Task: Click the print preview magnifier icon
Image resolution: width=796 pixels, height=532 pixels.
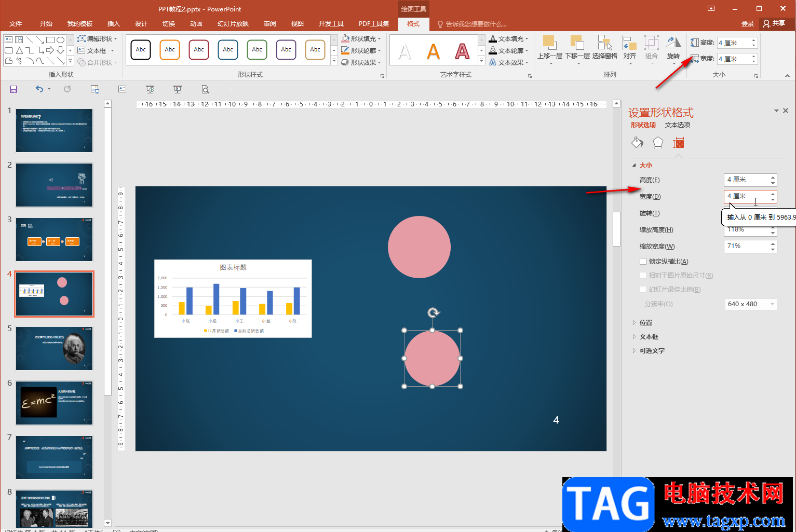Action: tap(206, 89)
